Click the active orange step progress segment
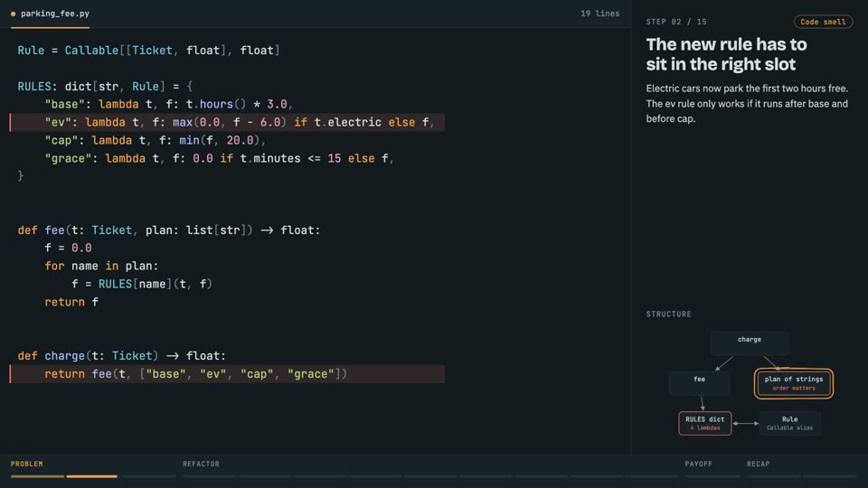 point(92,476)
